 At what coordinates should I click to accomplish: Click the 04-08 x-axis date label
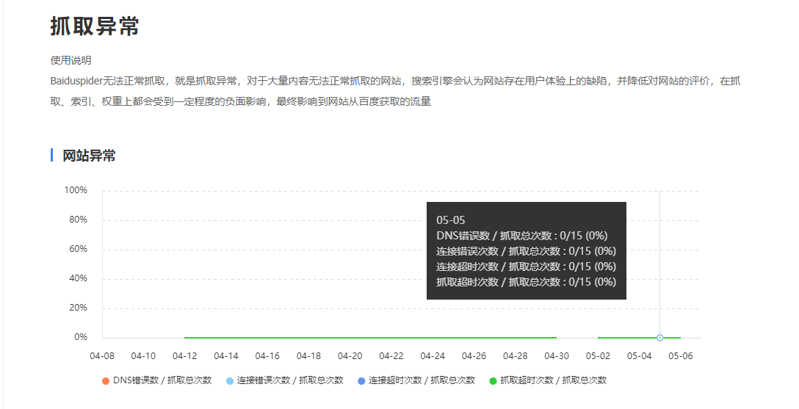click(102, 356)
